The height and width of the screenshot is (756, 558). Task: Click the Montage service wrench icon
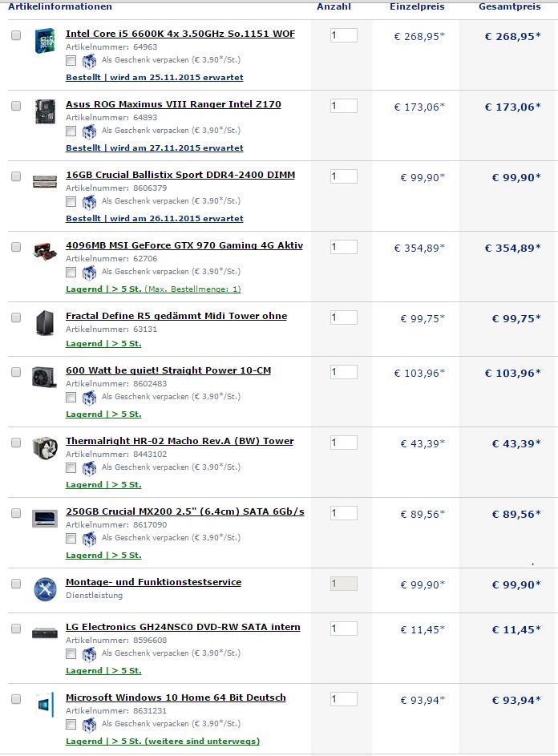(45, 589)
